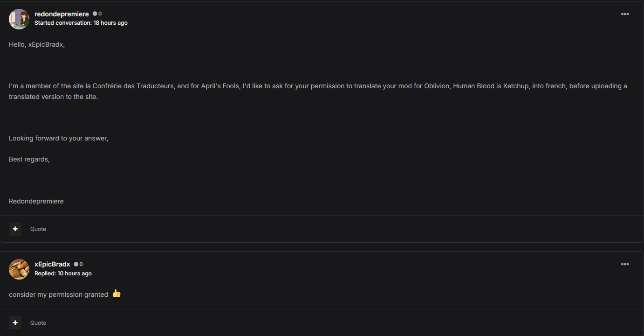Click the "Looking forward to your answer," line

click(x=58, y=138)
